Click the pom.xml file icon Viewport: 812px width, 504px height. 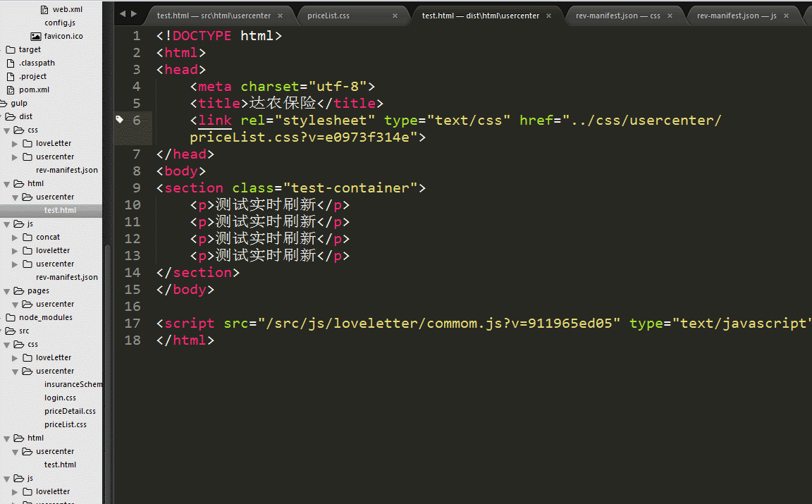(11, 90)
